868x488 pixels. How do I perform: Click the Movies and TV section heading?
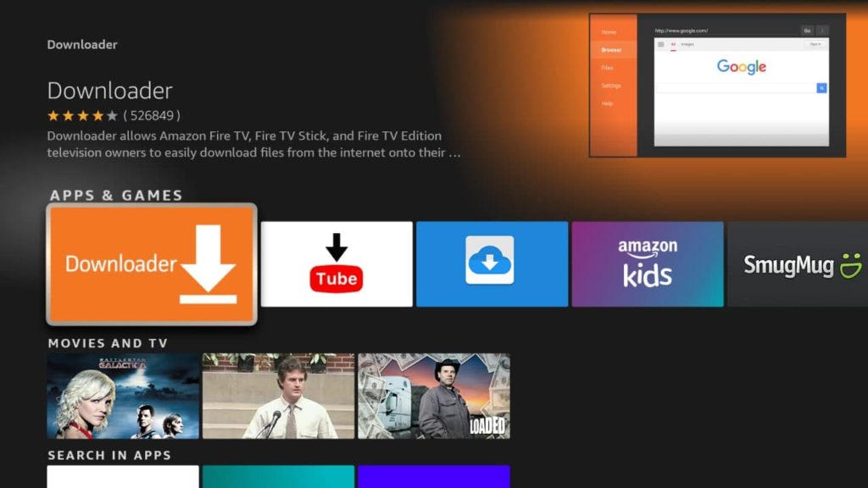click(x=108, y=343)
